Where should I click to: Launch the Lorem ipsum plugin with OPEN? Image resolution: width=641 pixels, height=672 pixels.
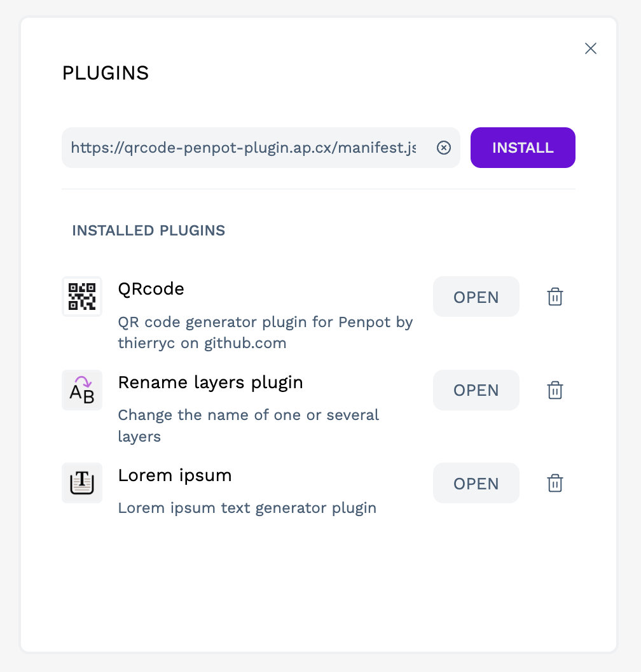pos(476,483)
